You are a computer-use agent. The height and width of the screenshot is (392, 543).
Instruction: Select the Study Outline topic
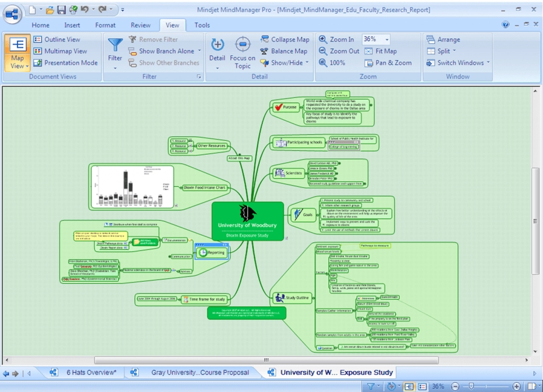pyautogui.click(x=293, y=298)
